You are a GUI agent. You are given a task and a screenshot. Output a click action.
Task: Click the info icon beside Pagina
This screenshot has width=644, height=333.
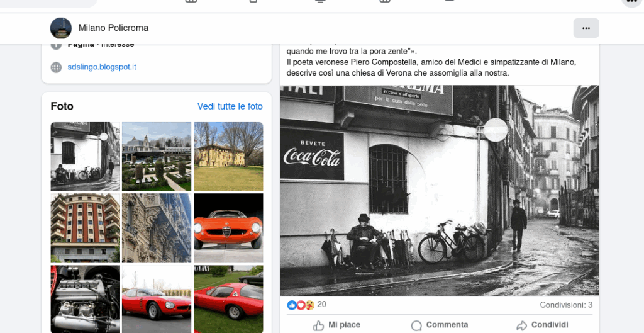(56, 45)
